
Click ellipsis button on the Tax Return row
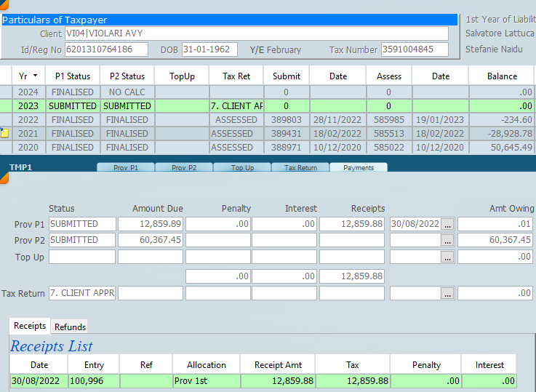(x=447, y=293)
